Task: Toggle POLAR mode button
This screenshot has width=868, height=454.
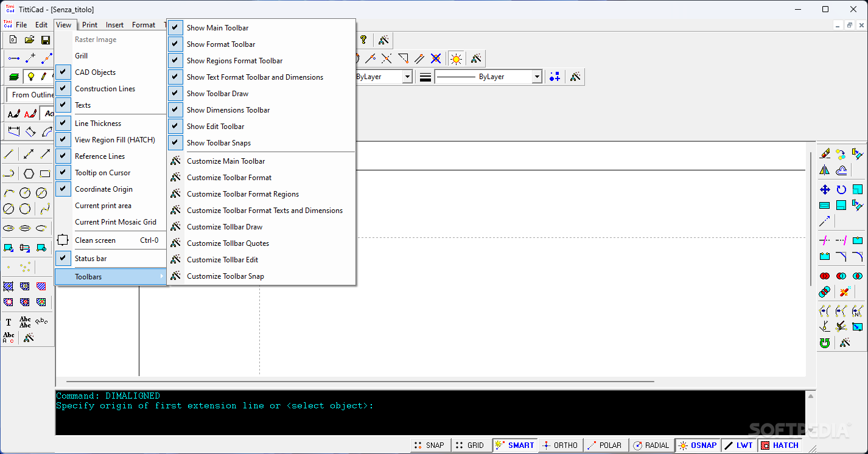Action: tap(605, 445)
